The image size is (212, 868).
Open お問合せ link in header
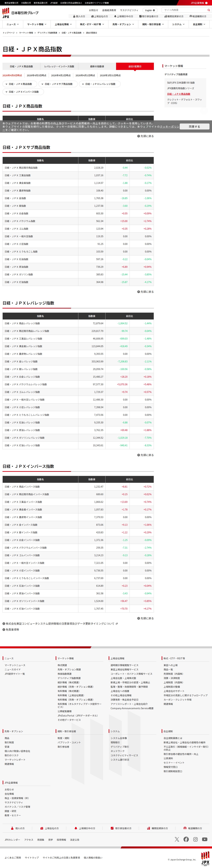pos(94,10)
